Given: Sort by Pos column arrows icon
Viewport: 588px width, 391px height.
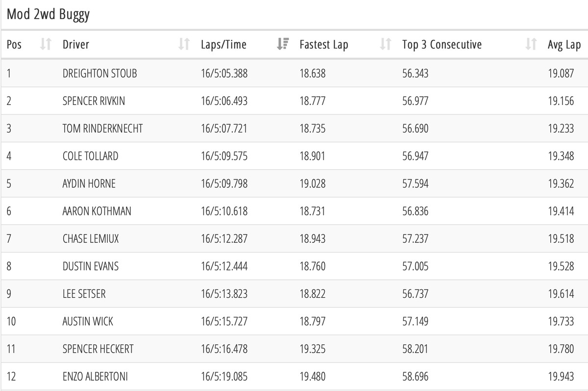Looking at the screenshot, I should click(x=46, y=45).
